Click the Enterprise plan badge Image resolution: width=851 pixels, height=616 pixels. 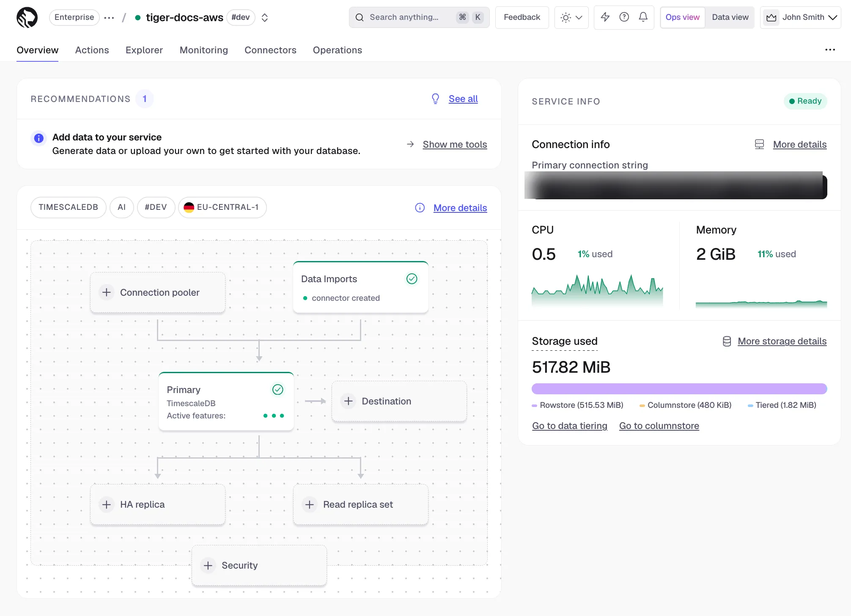click(x=74, y=17)
